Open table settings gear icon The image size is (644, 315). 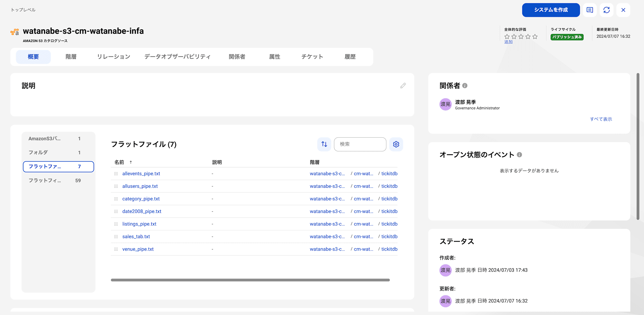pyautogui.click(x=396, y=144)
